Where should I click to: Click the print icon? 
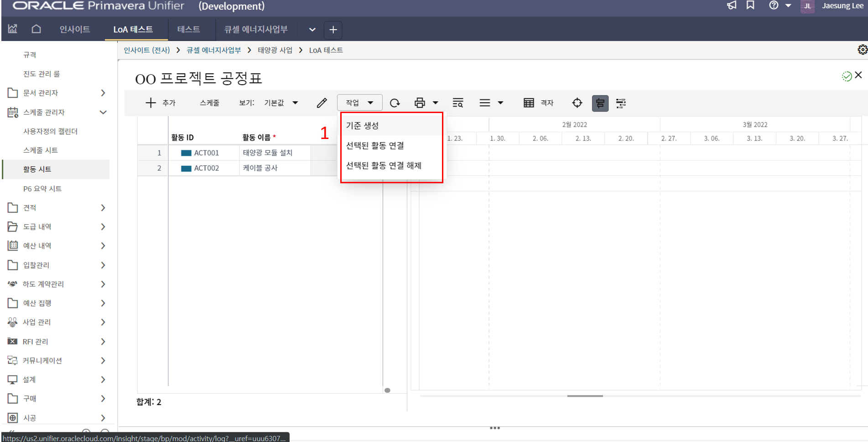(x=420, y=103)
